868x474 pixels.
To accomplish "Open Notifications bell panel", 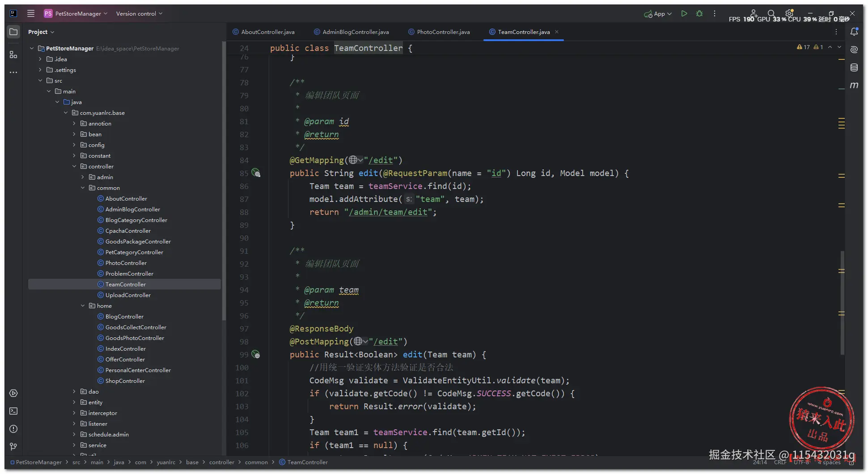I will pyautogui.click(x=854, y=32).
